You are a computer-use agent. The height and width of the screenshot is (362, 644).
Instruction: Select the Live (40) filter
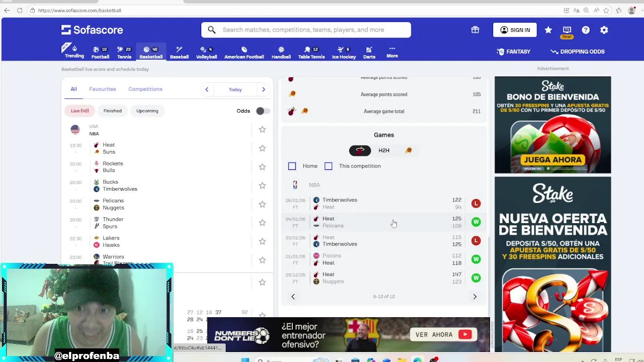tap(79, 111)
